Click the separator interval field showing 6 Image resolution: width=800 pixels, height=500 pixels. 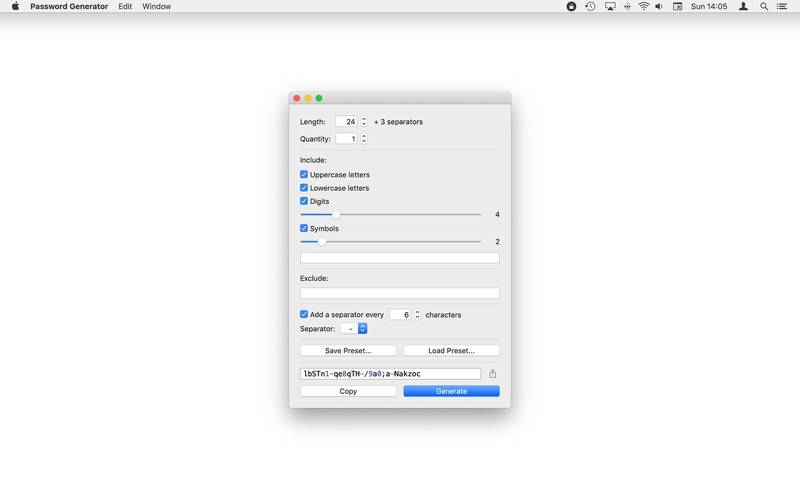(401, 314)
